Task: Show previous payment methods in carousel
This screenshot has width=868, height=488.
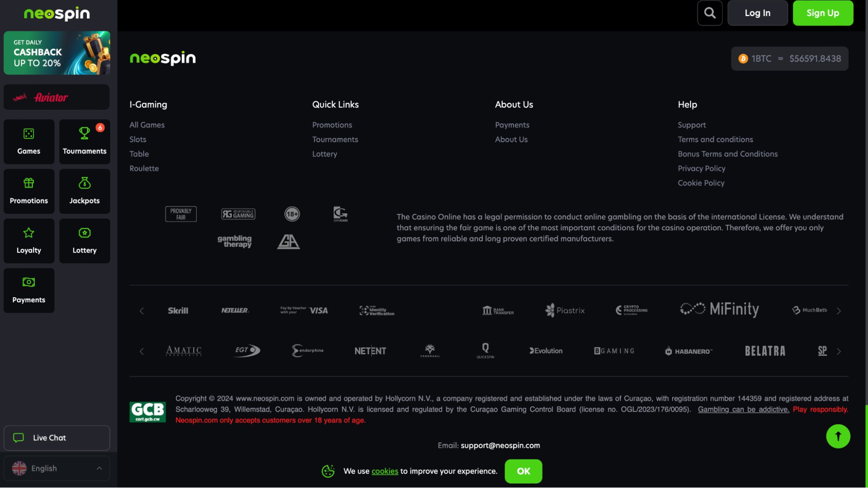Action: [x=142, y=311]
